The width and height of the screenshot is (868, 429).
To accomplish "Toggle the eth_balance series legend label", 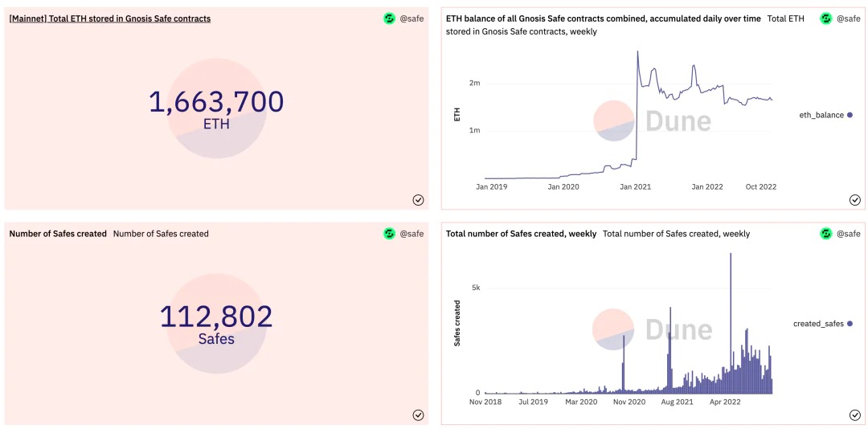I will [x=821, y=115].
